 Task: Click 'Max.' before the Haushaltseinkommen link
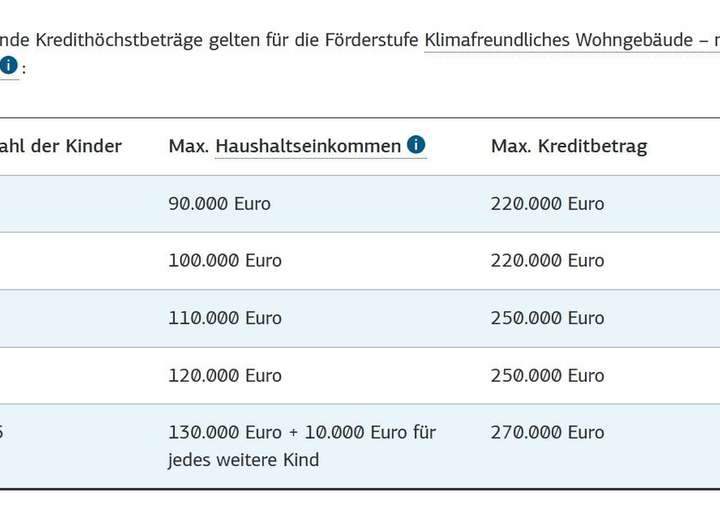click(x=188, y=147)
